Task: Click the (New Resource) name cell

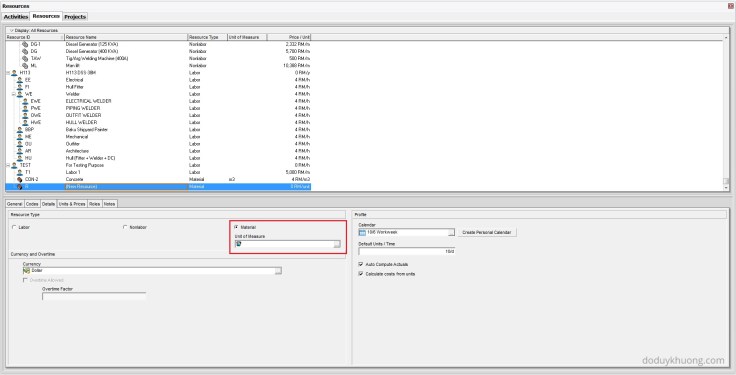Action: [x=126, y=187]
